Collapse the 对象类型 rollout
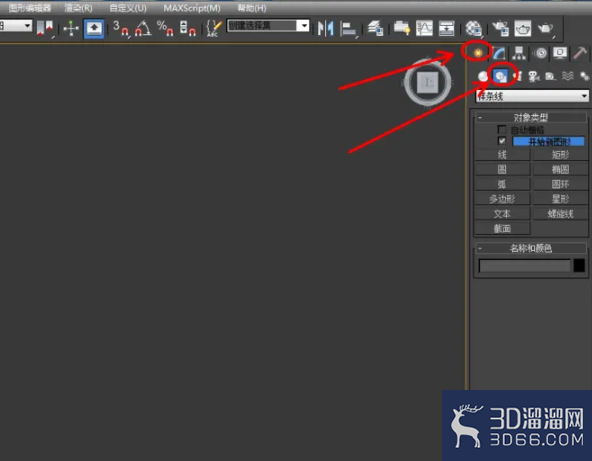592x461 pixels. (x=530, y=117)
